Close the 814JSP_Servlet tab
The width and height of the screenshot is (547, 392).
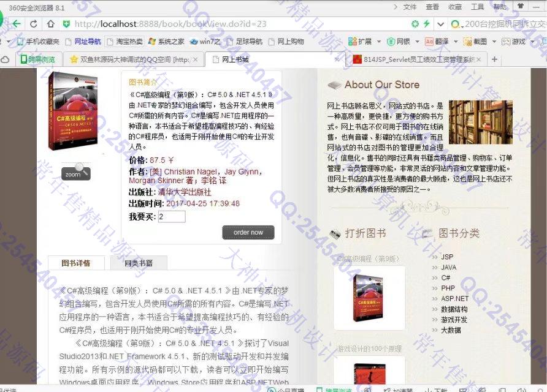(x=478, y=59)
